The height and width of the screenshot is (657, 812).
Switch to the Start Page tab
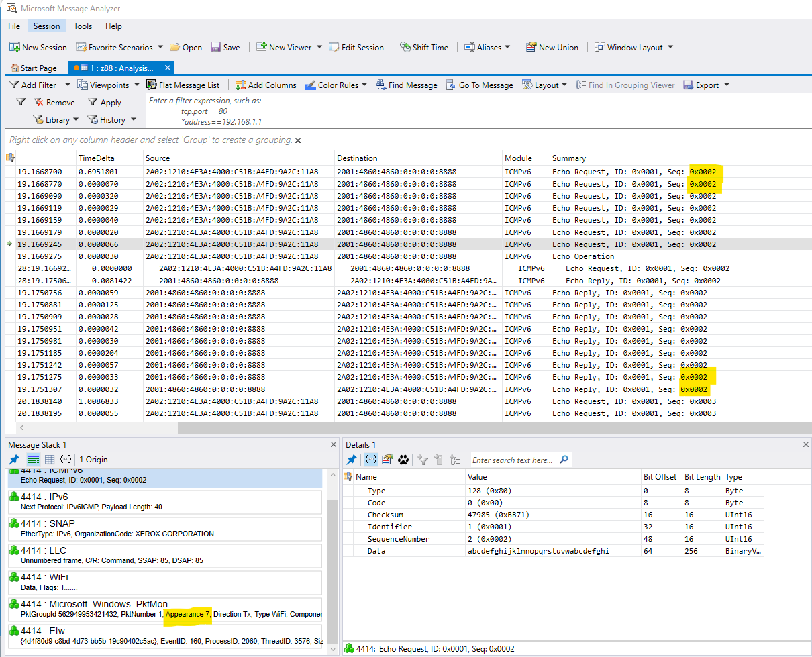click(34, 68)
